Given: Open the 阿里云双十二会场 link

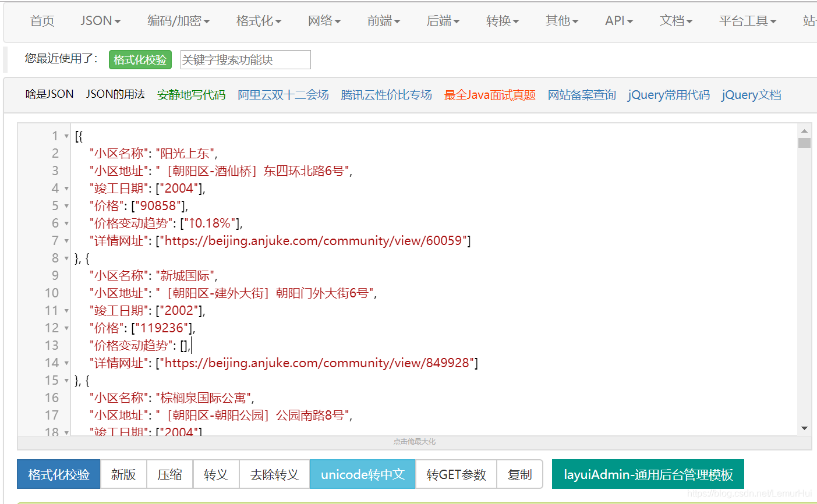Looking at the screenshot, I should (283, 95).
